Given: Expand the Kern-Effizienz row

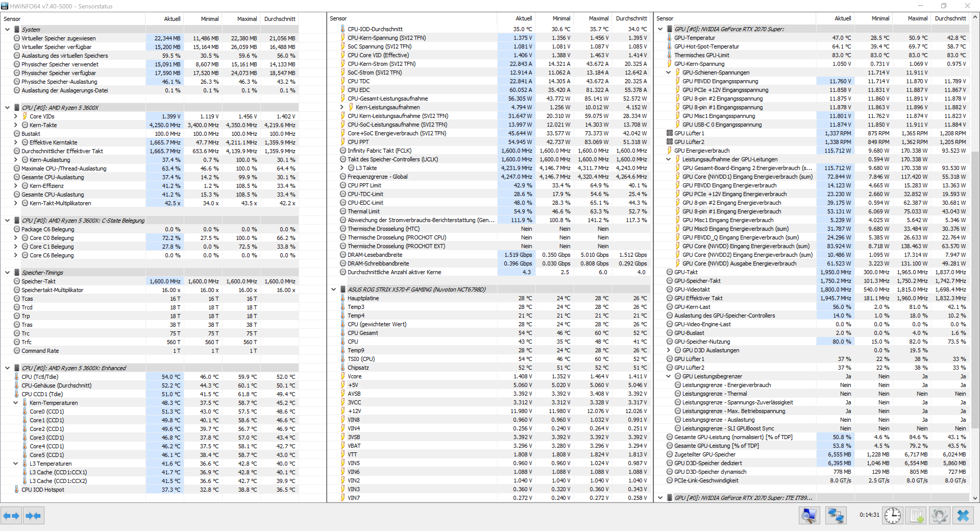Looking at the screenshot, I should tap(16, 186).
